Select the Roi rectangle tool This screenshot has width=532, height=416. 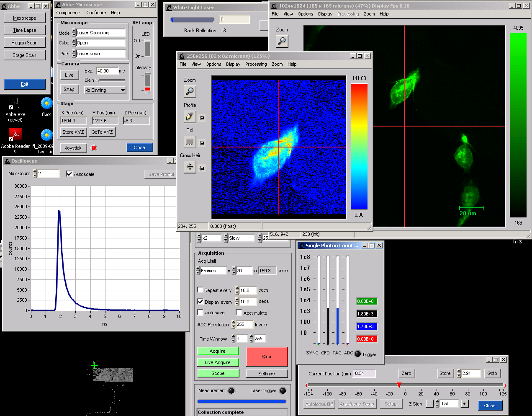pos(190,142)
